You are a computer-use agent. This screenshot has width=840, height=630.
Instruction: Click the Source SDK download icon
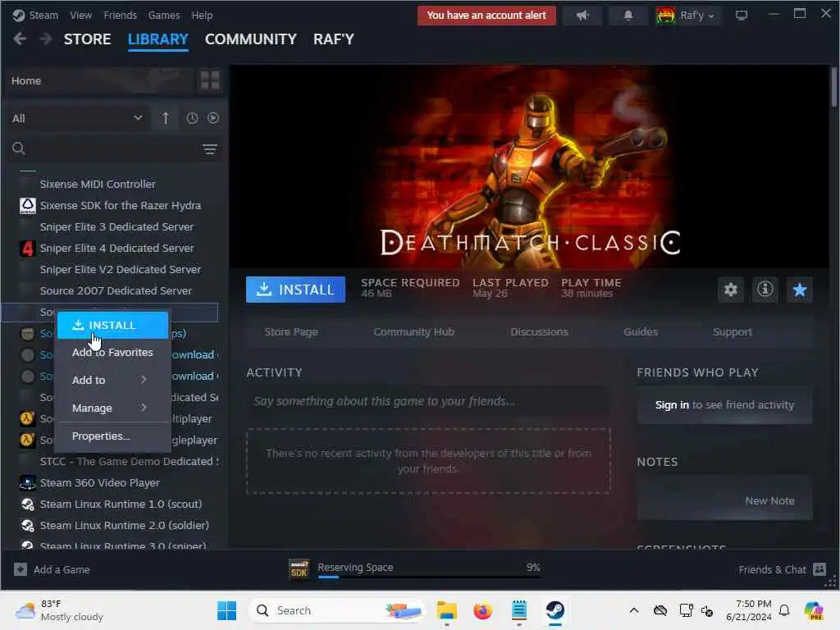click(299, 569)
